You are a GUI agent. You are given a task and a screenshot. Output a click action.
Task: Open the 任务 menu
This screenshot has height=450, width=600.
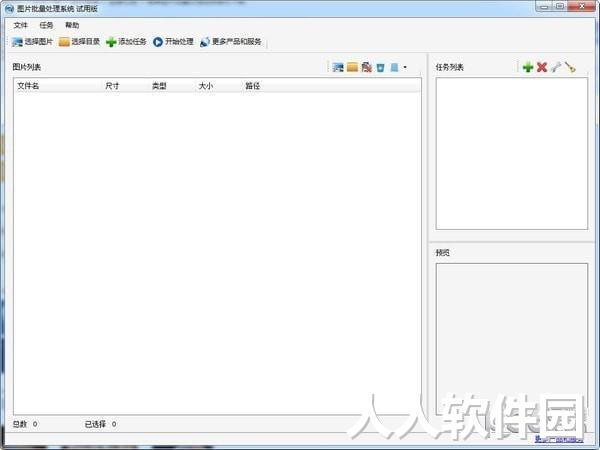(x=46, y=25)
